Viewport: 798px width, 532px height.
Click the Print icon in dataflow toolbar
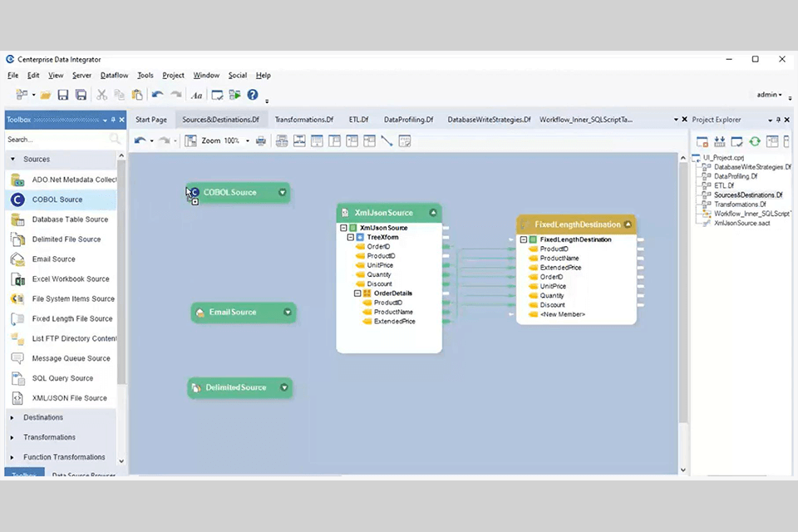click(x=261, y=141)
